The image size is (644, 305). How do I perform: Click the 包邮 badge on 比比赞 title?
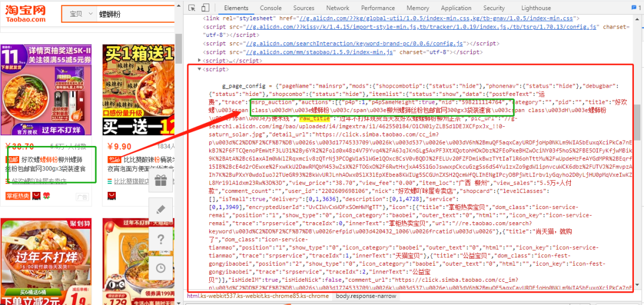click(x=113, y=159)
